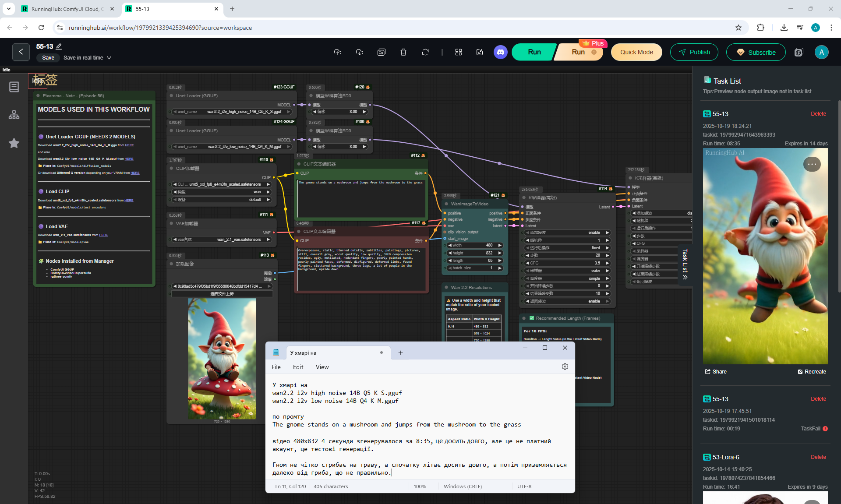This screenshot has width=841, height=504.
Task: Click the refresh workflow icon
Action: (425, 52)
